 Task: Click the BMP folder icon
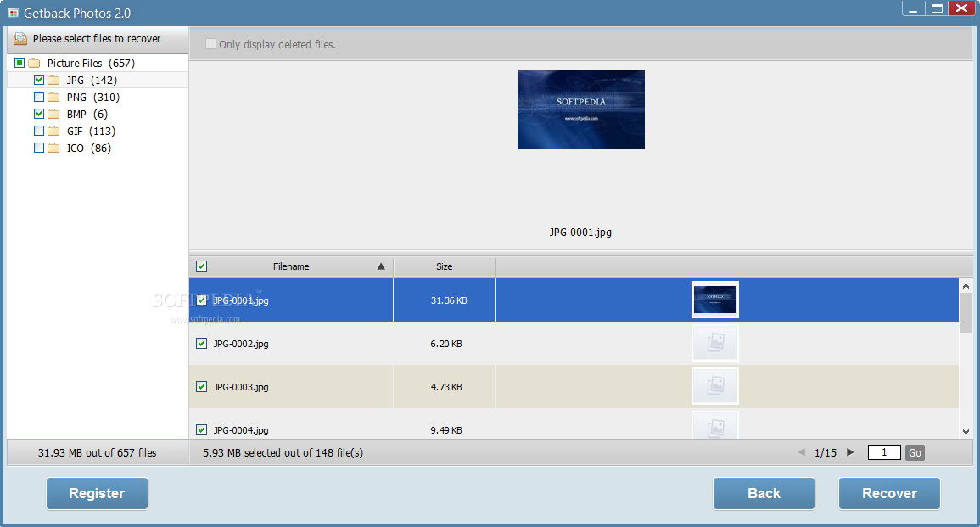click(53, 114)
